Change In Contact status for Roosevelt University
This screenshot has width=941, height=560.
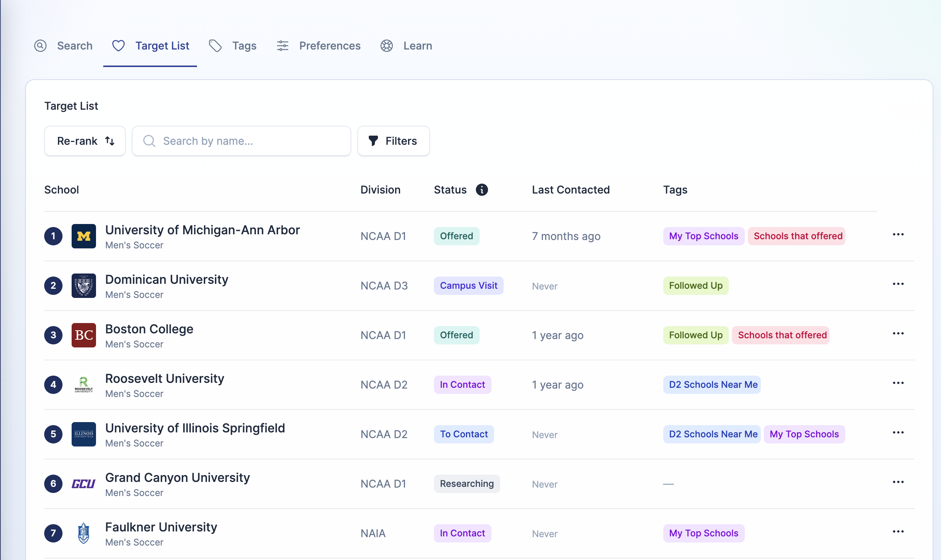coord(462,385)
